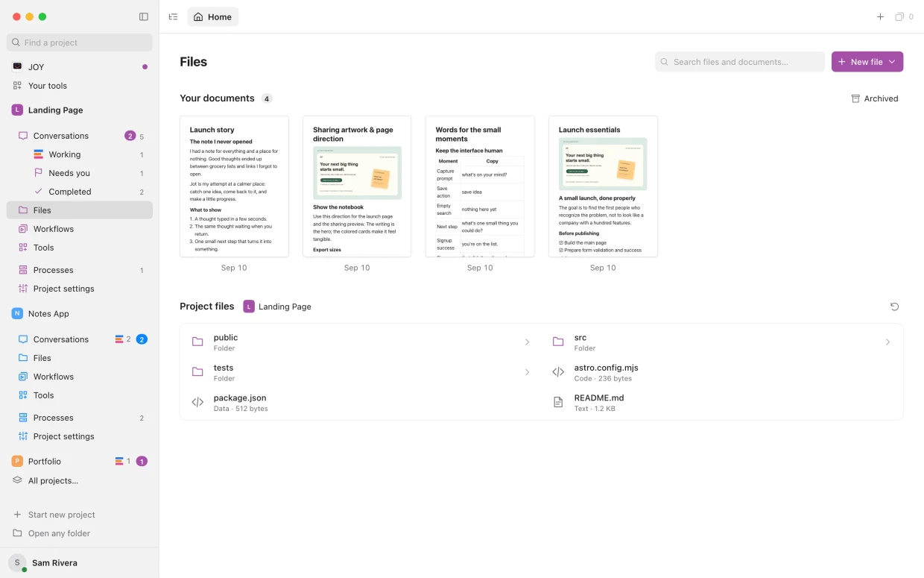Click Tools icon under Landing Page

[23, 248]
